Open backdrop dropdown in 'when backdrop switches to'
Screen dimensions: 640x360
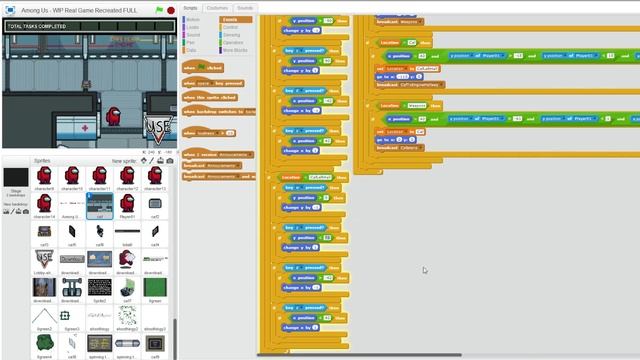coord(250,112)
